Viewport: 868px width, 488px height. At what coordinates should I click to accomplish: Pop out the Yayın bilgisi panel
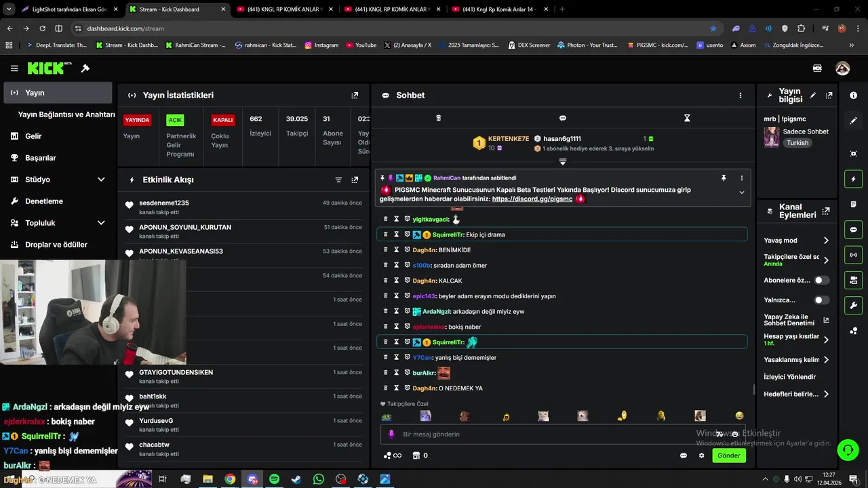[x=829, y=96]
